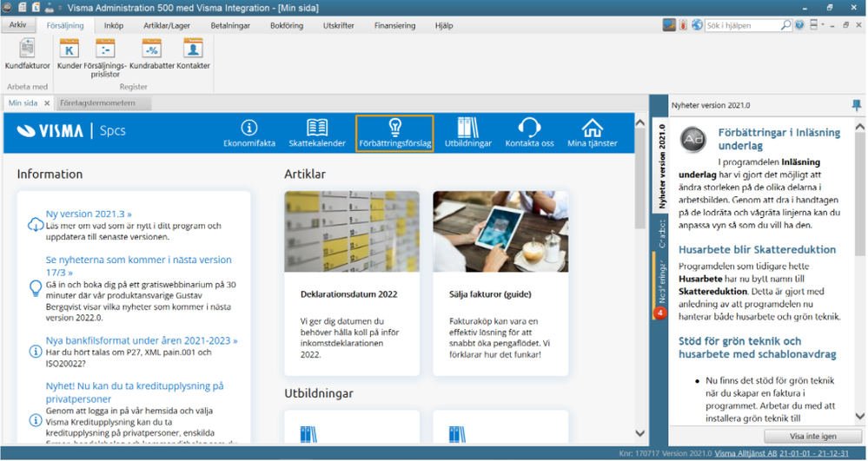
Task: Select the vertical Nyheter version 2021.0 side tab
Action: (661, 166)
